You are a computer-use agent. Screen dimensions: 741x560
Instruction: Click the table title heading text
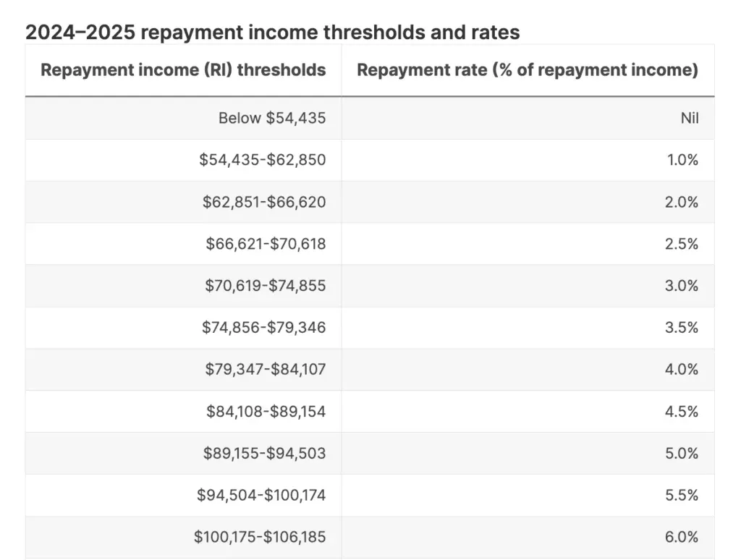[x=272, y=33]
